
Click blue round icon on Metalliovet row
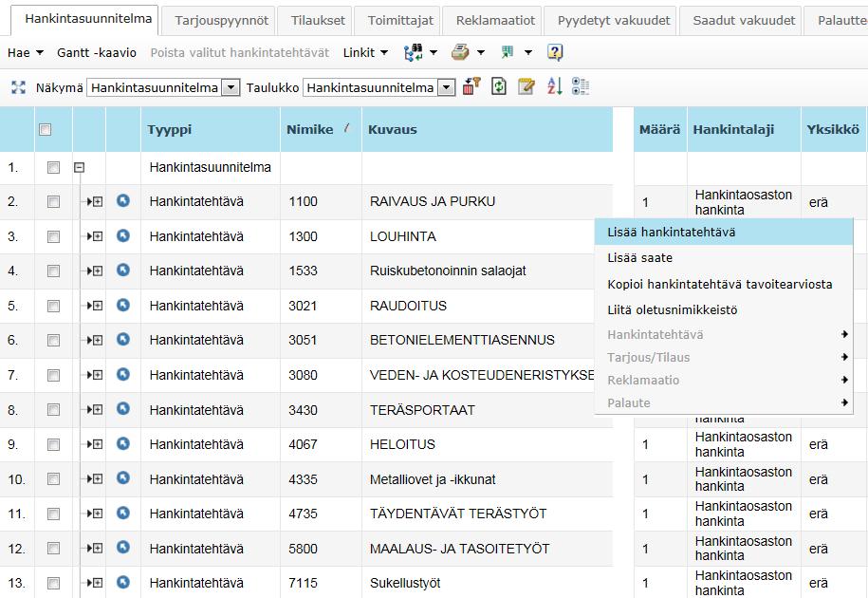click(x=123, y=478)
